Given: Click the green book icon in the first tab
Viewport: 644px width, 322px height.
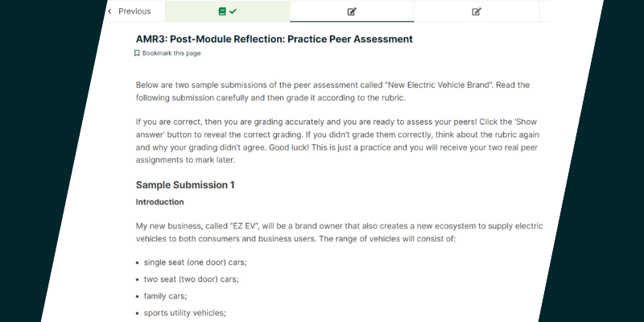Looking at the screenshot, I should [221, 11].
